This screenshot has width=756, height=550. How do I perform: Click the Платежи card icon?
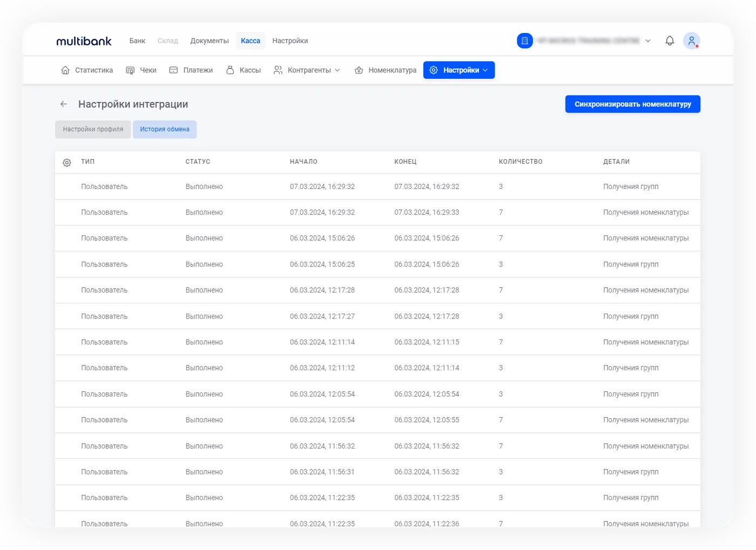click(x=173, y=70)
